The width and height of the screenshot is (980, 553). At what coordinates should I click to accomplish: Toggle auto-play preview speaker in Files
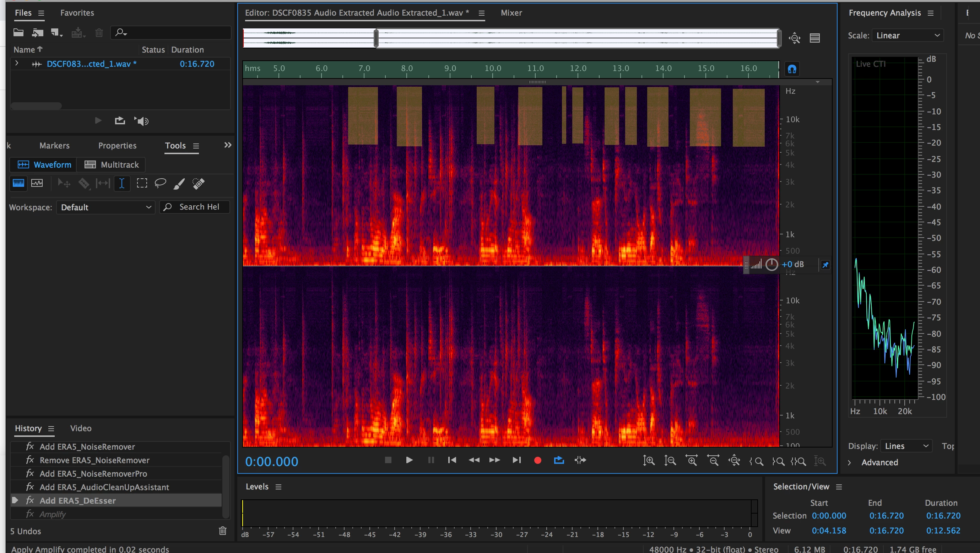click(141, 121)
